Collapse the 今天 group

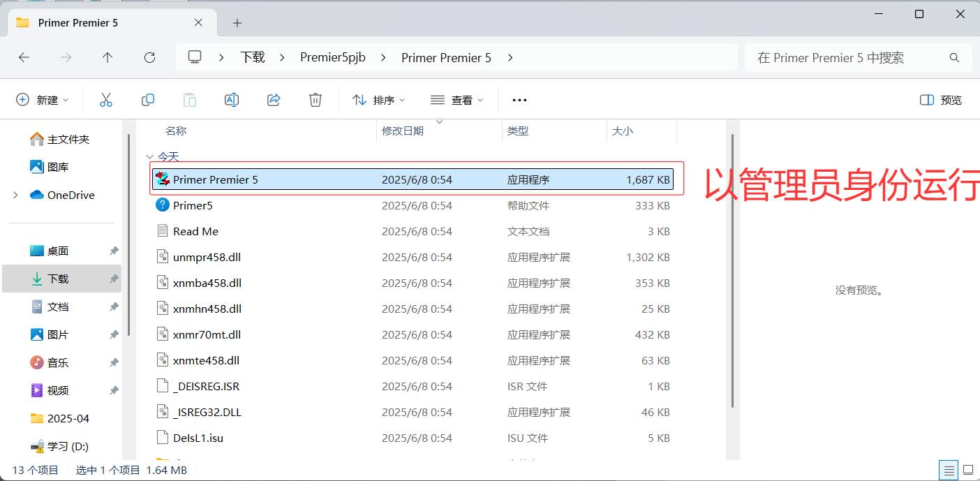(149, 157)
